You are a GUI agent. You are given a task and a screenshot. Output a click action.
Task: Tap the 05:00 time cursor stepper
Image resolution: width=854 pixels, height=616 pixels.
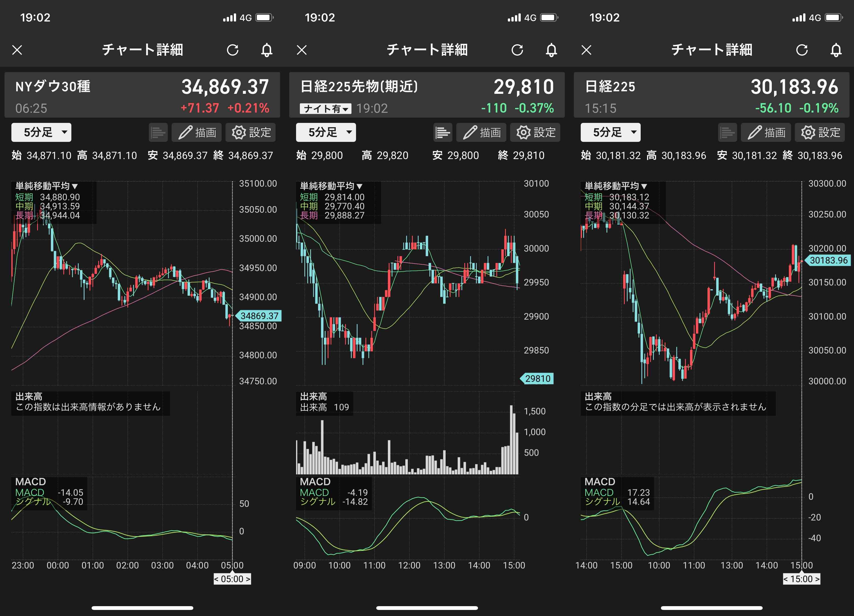[x=232, y=579]
